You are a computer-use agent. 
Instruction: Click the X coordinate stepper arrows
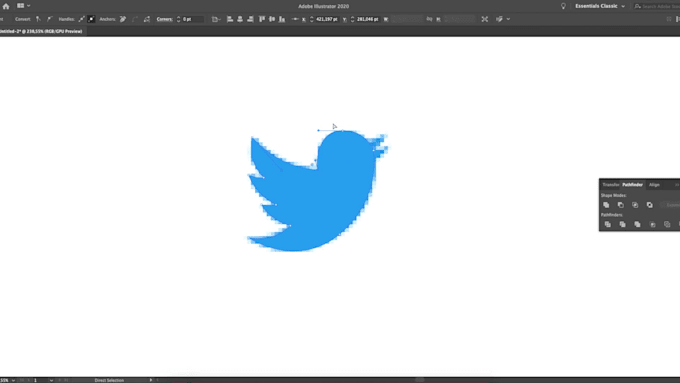[311, 19]
